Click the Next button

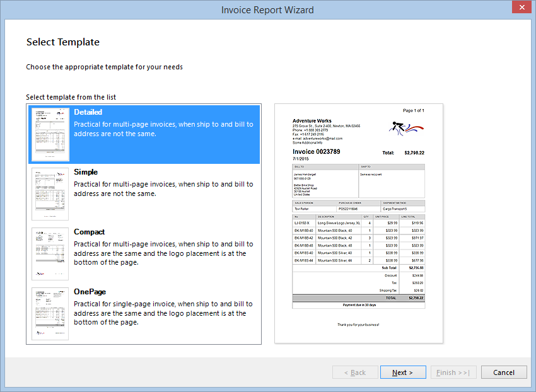[x=403, y=372]
